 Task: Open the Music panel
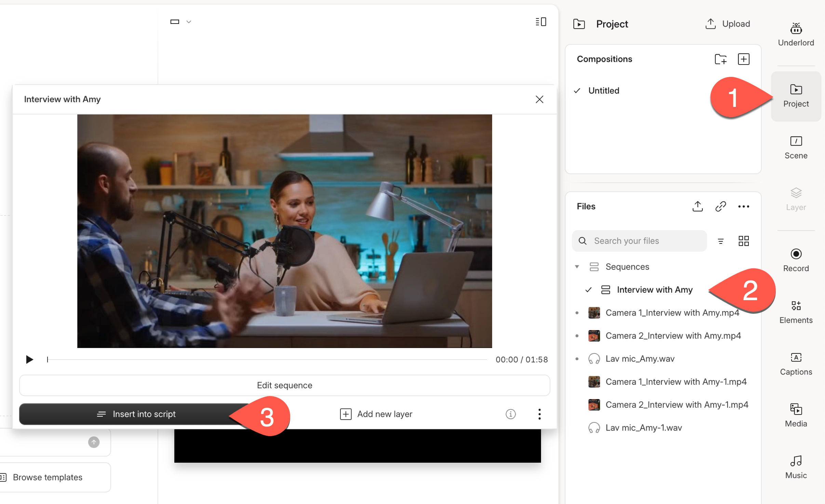tap(796, 467)
